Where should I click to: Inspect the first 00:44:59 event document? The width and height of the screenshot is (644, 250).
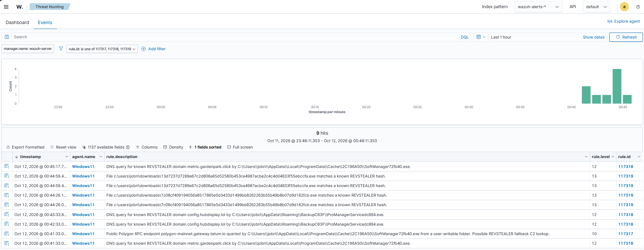click(x=7, y=176)
